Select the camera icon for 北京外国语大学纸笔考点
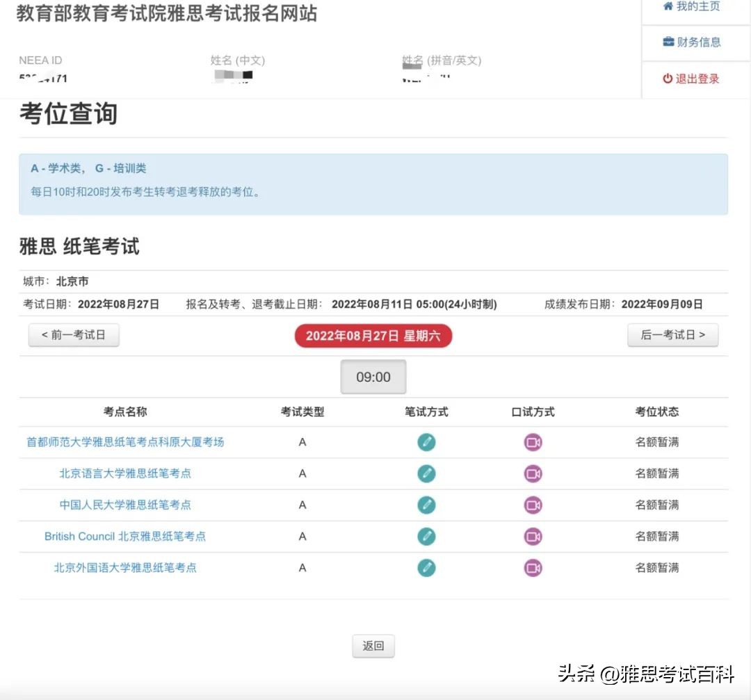 click(x=532, y=567)
